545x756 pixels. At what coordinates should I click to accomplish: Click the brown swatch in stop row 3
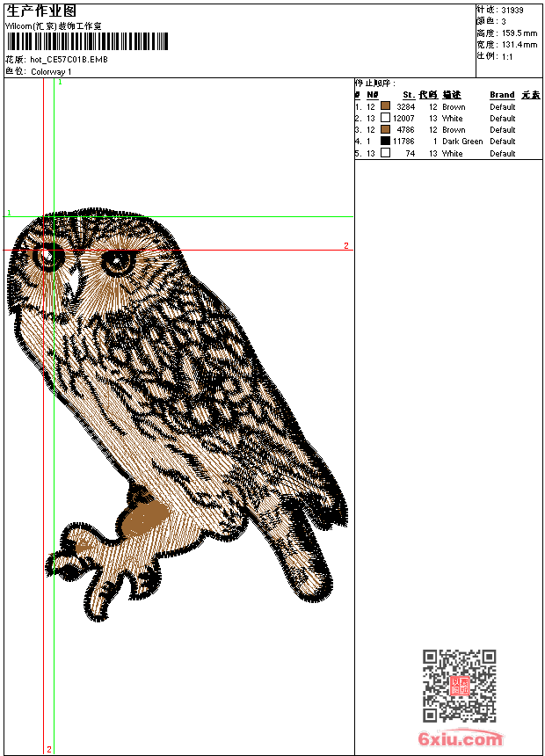(385, 129)
